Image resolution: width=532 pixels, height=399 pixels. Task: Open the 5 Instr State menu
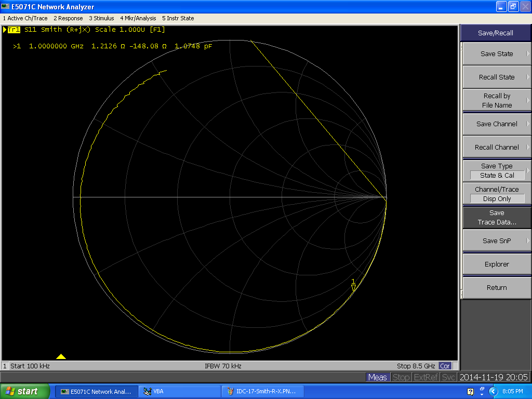(x=178, y=18)
